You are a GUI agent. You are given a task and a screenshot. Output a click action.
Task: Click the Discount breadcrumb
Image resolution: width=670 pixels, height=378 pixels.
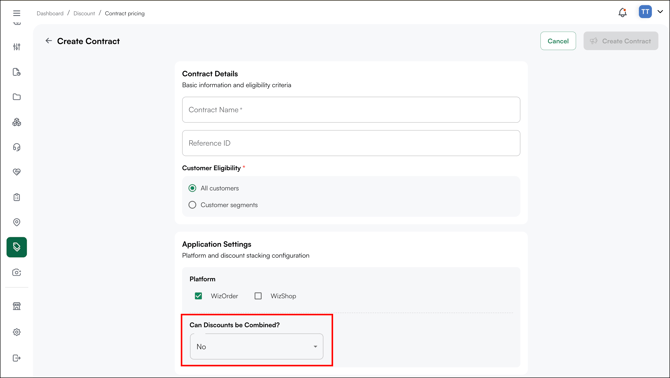[84, 14]
